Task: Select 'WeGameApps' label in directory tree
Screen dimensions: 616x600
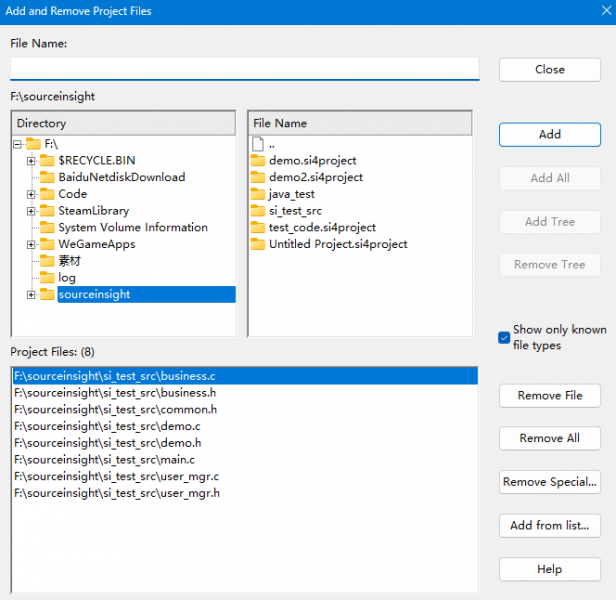Action: point(97,244)
